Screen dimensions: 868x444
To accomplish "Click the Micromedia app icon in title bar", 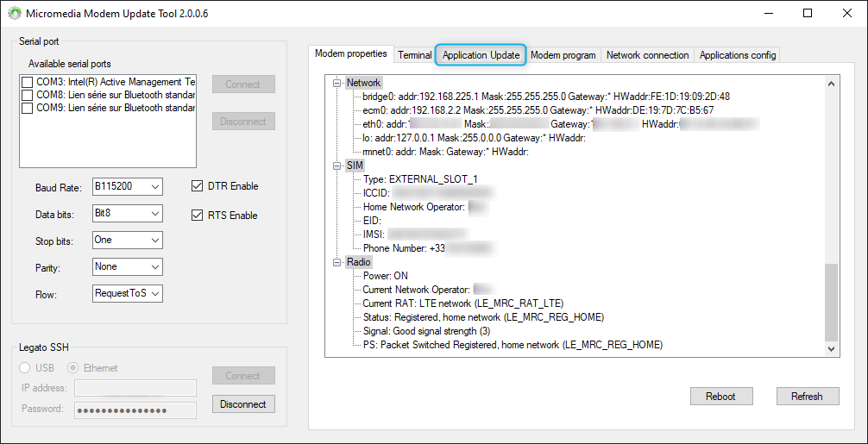I will click(15, 14).
